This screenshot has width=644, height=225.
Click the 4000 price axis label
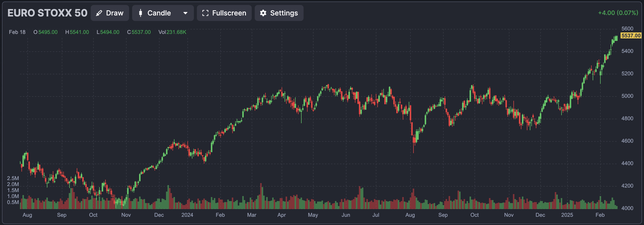(x=627, y=208)
